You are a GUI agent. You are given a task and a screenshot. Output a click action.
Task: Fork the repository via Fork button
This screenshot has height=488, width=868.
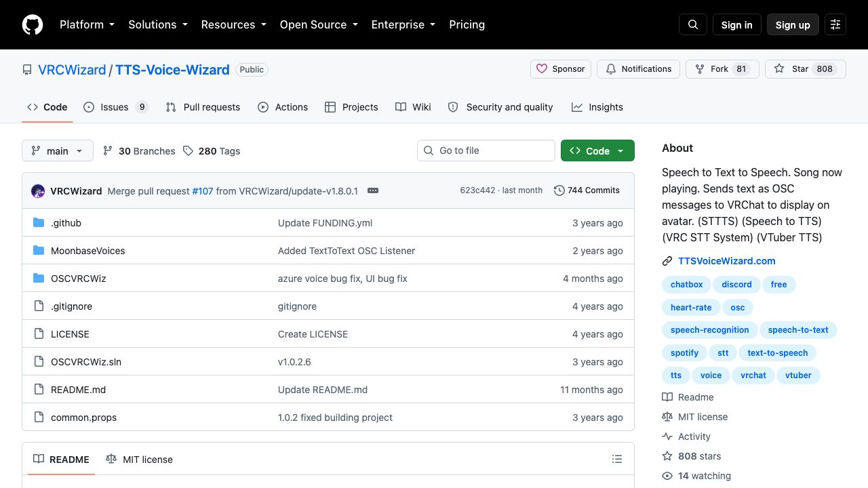(x=722, y=69)
